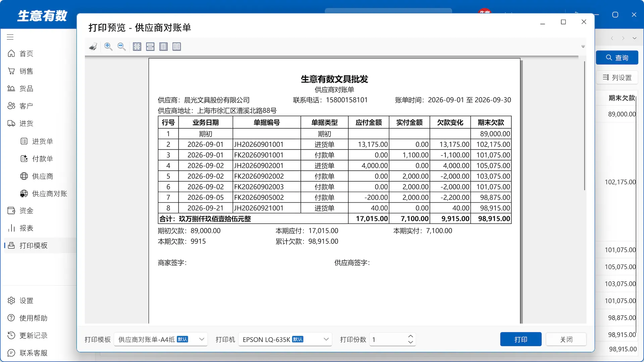The image size is (644, 362).
Task: Click the preview vertical scrollbar
Action: point(584,125)
